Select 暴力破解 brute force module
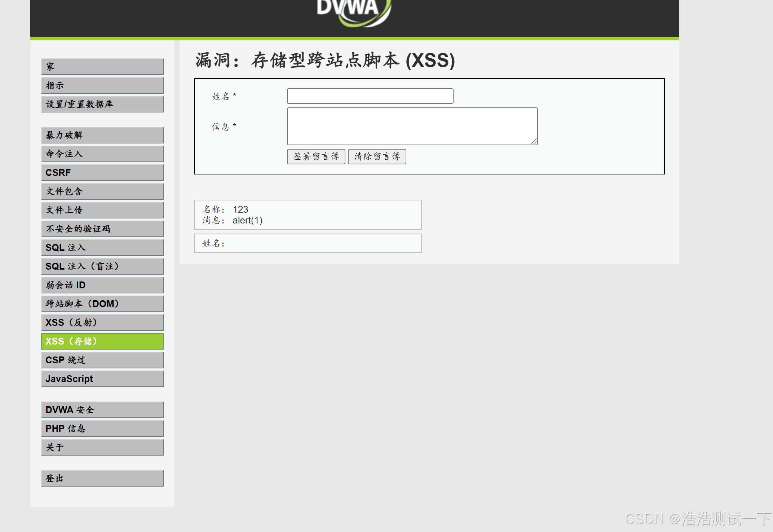Viewport: 773px width, 532px height. 102,135
